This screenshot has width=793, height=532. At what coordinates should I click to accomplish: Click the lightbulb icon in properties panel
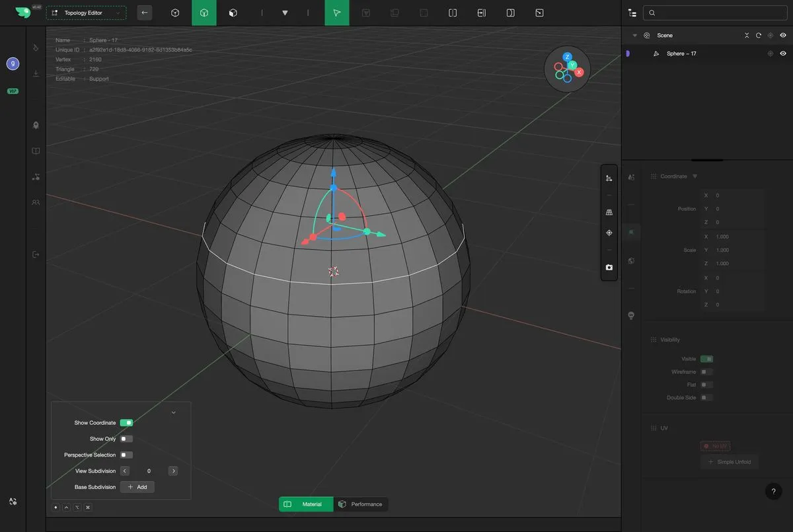[631, 315]
